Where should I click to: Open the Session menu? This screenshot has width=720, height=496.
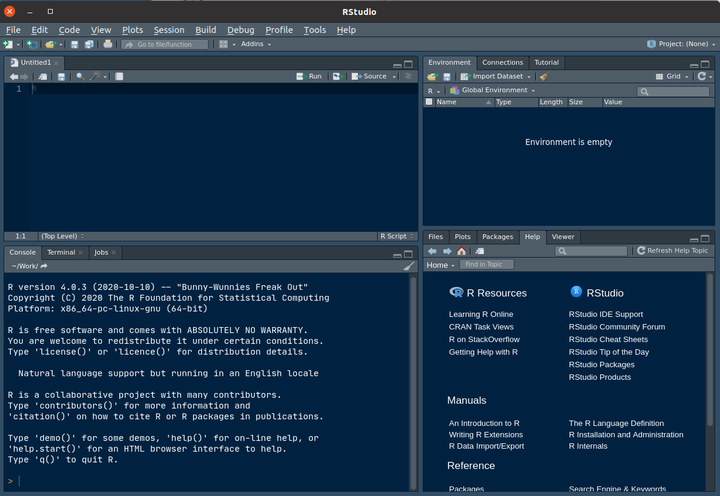168,30
